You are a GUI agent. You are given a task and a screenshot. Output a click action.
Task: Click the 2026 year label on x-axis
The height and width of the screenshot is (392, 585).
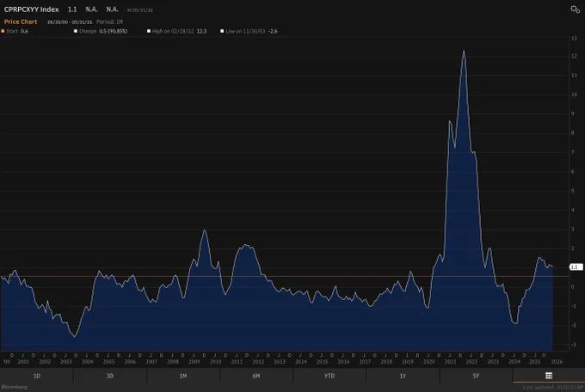(x=557, y=361)
